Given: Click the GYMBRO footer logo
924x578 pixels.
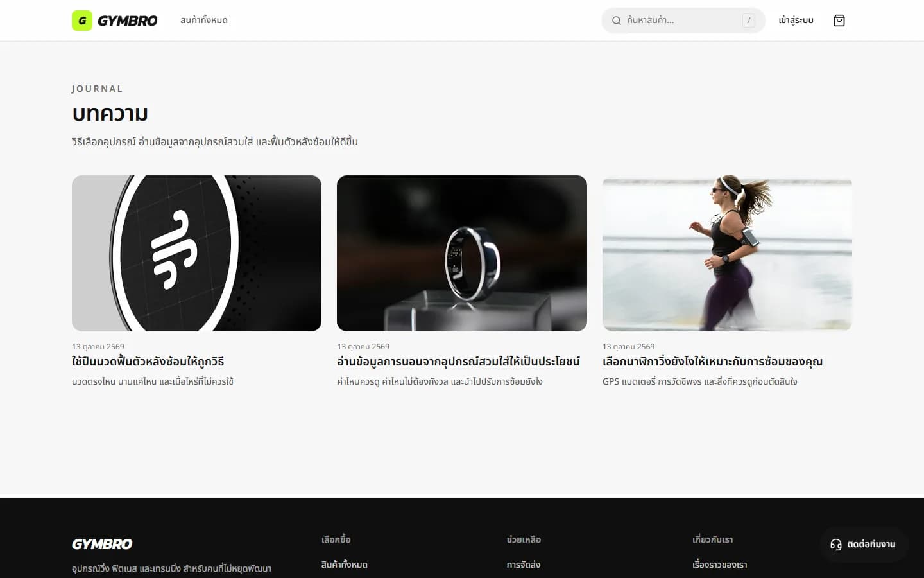Looking at the screenshot, I should pyautogui.click(x=102, y=544).
